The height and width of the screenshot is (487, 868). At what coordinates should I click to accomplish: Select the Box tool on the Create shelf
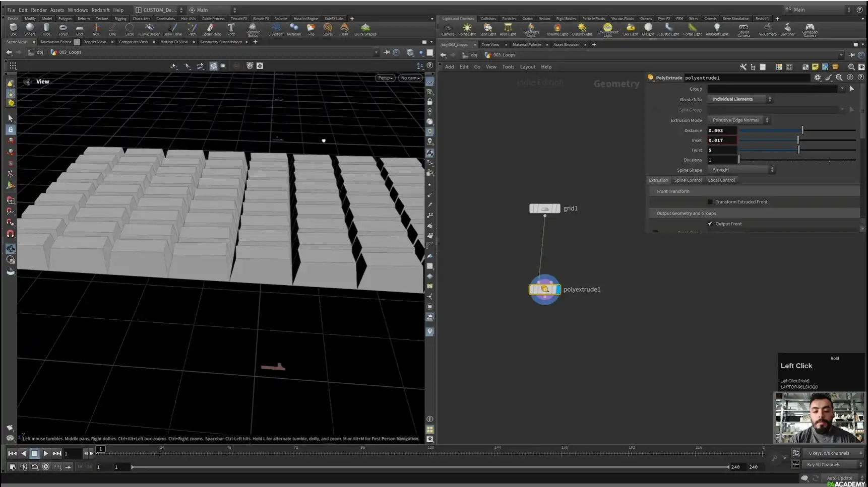(x=13, y=29)
